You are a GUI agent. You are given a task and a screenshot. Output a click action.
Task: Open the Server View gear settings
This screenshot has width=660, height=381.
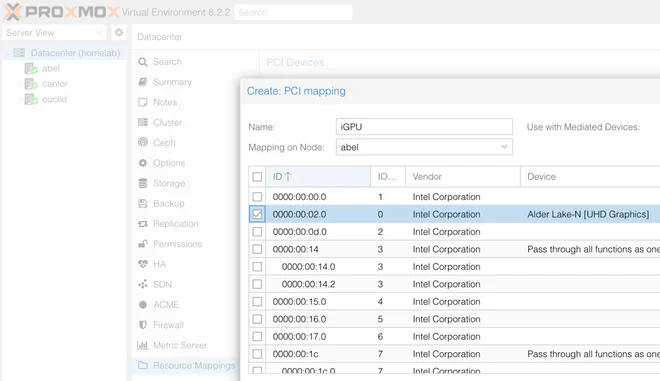(x=119, y=32)
